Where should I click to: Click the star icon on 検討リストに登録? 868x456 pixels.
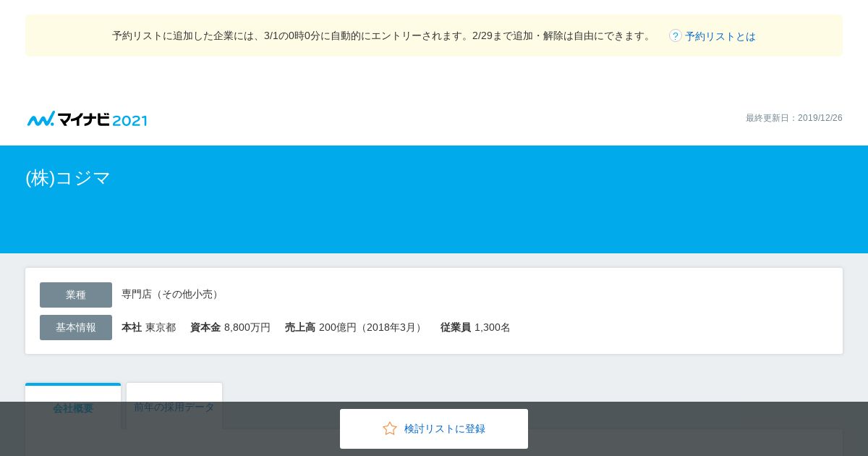click(390, 428)
